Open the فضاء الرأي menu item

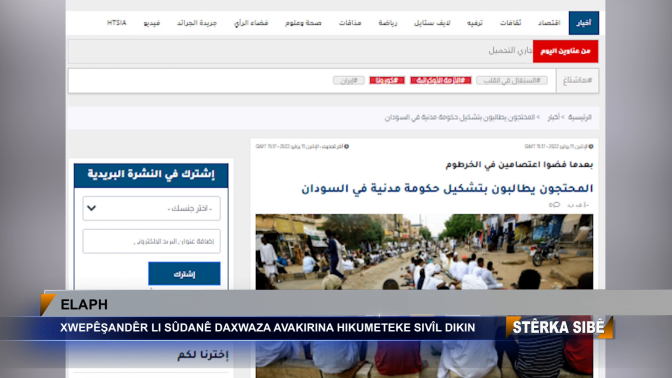(x=251, y=23)
